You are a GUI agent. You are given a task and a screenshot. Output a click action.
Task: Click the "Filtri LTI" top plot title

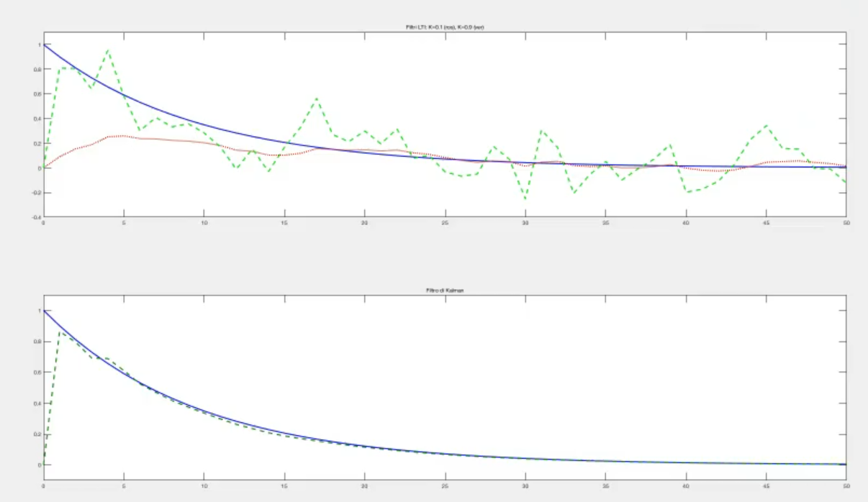(x=444, y=27)
